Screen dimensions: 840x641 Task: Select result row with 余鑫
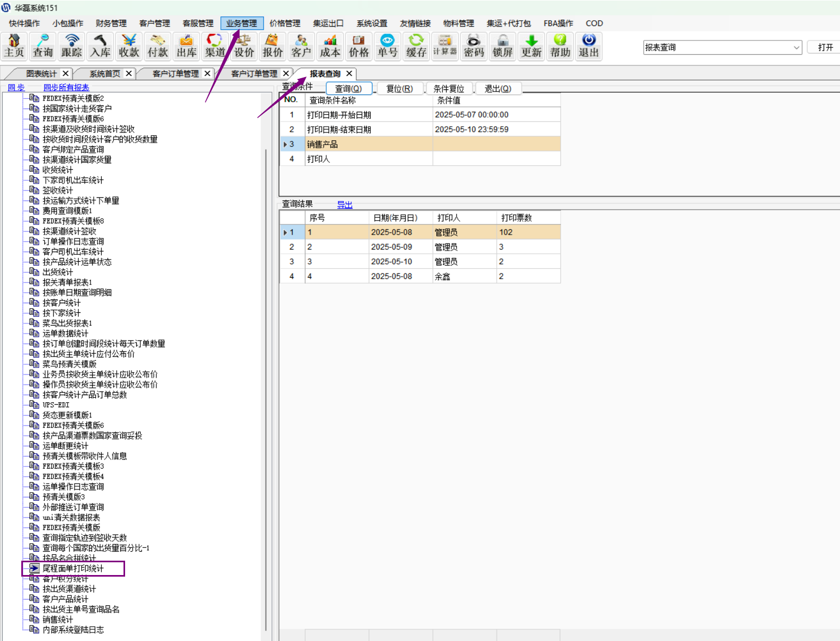pos(420,276)
